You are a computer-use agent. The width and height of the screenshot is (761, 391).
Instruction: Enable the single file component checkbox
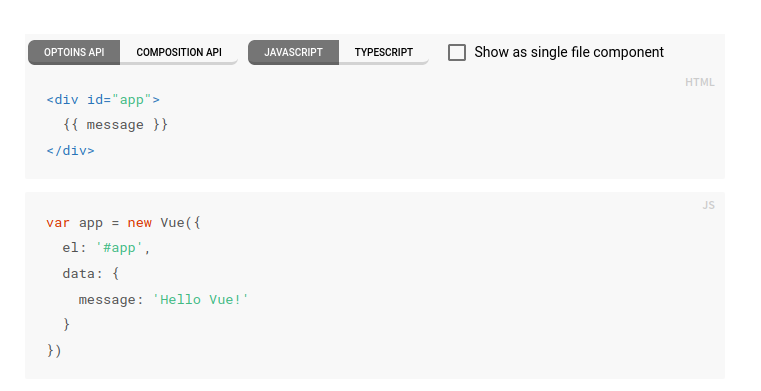(x=457, y=52)
